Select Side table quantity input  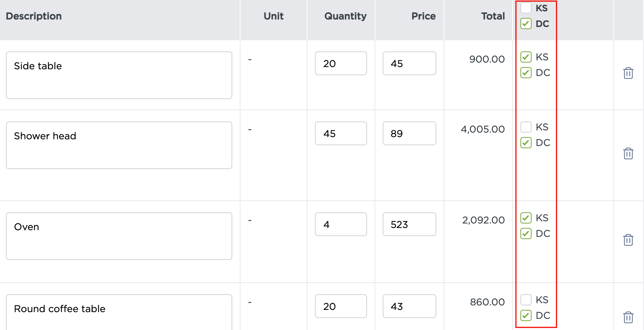pos(341,63)
